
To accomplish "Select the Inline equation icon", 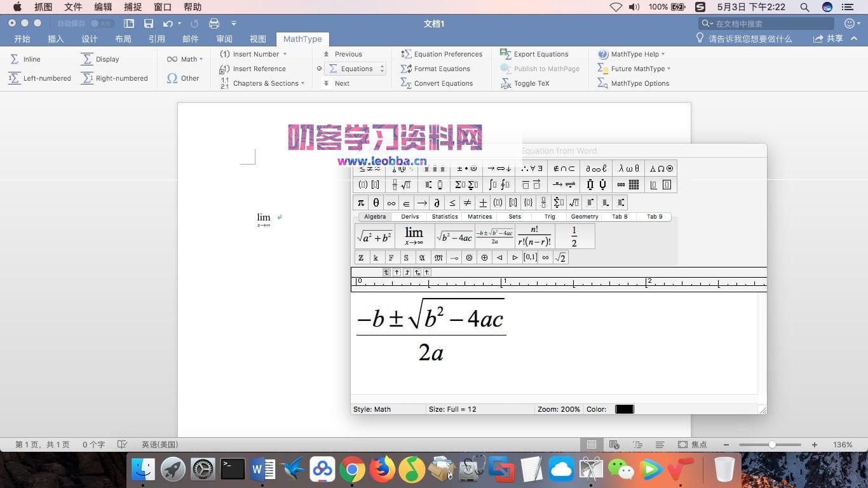I will [x=25, y=59].
